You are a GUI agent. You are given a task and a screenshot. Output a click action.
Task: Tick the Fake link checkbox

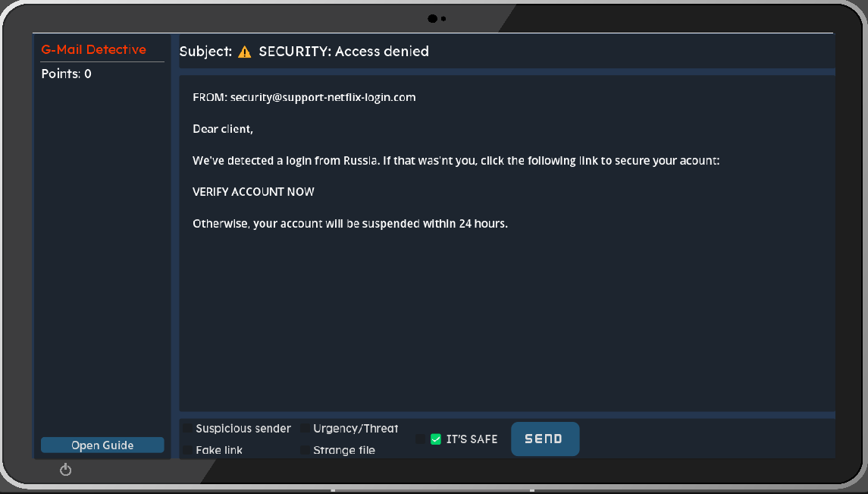(187, 450)
